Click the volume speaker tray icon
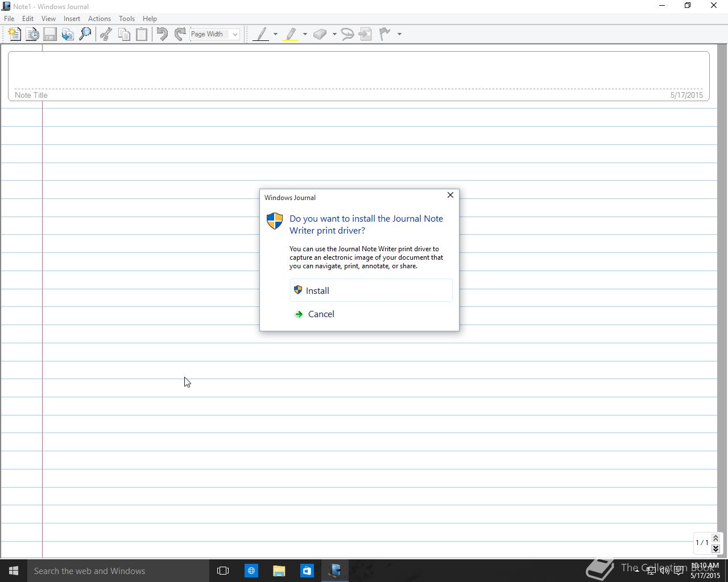The width and height of the screenshot is (728, 582). 664,571
